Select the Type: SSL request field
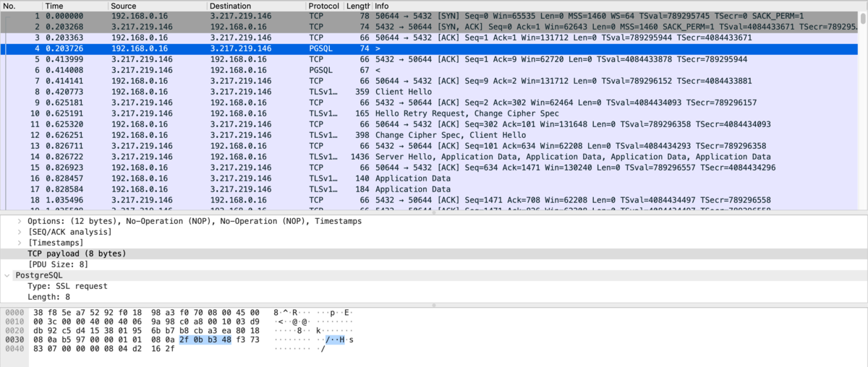The width and height of the screenshot is (868, 367). pos(434,286)
